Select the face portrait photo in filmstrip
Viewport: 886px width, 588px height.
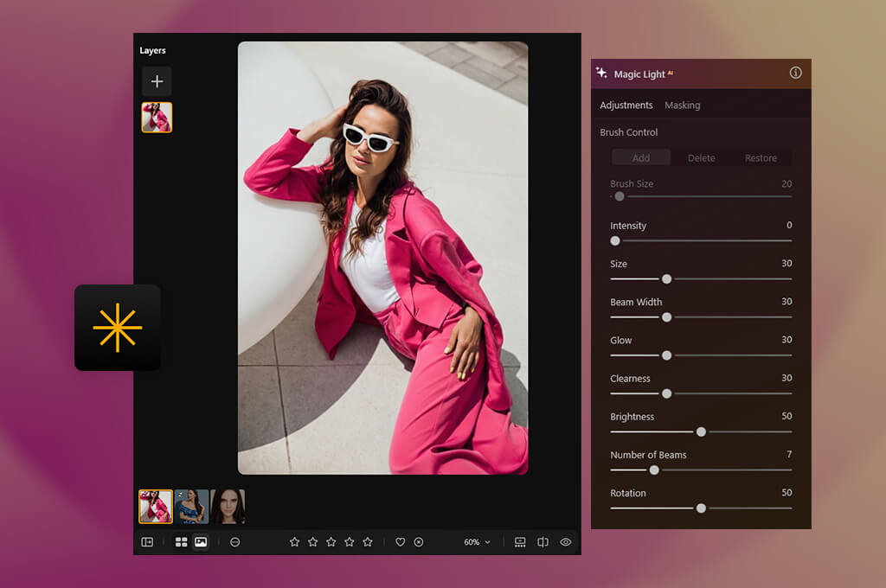tap(228, 507)
